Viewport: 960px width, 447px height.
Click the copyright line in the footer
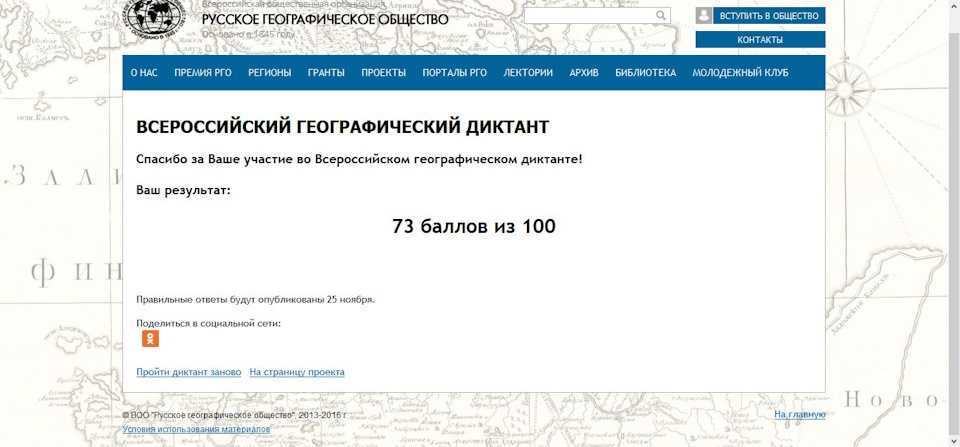234,415
